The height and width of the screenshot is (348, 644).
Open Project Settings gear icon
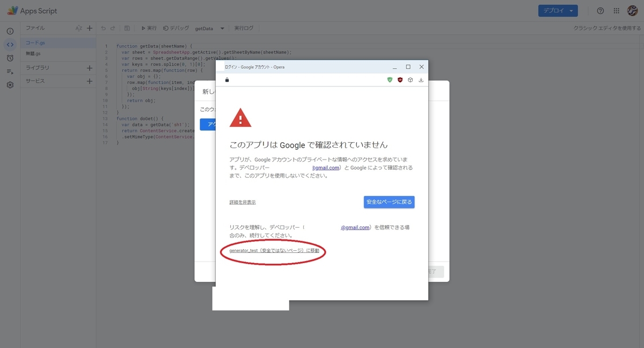coord(10,85)
